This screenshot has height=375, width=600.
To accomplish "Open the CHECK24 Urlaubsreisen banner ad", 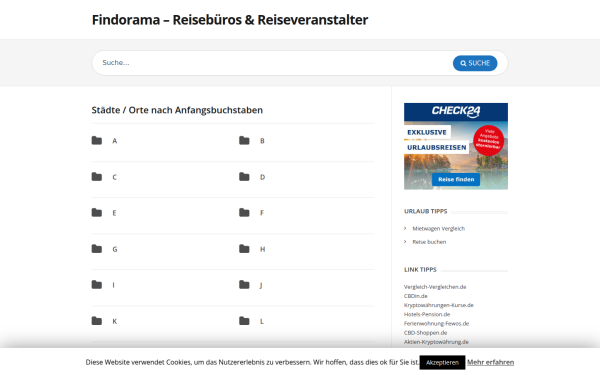I will click(x=456, y=146).
